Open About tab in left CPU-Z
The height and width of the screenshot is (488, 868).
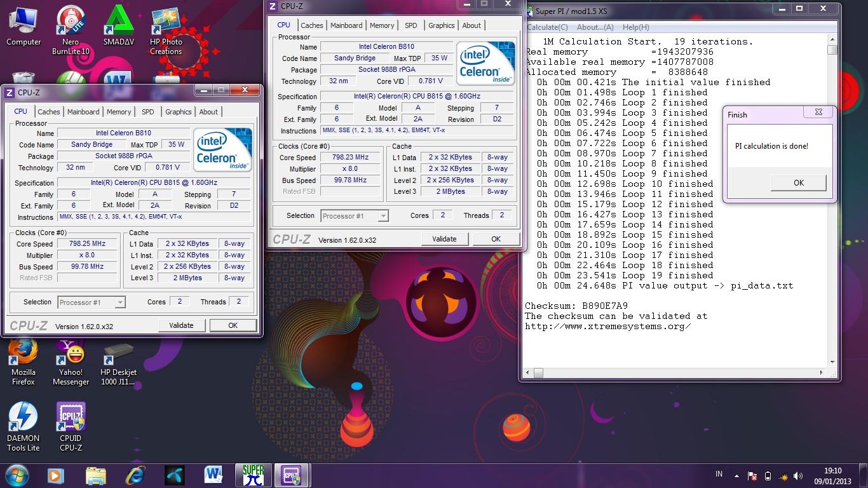click(208, 112)
